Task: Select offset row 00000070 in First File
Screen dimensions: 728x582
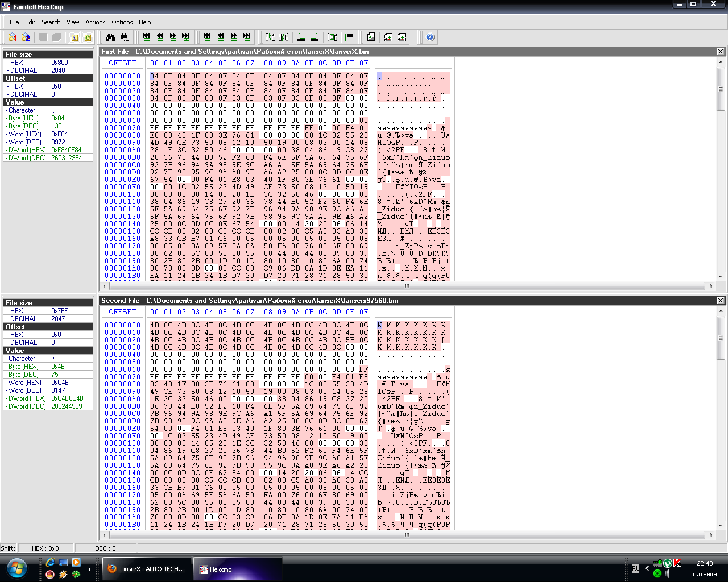Action: click(122, 128)
